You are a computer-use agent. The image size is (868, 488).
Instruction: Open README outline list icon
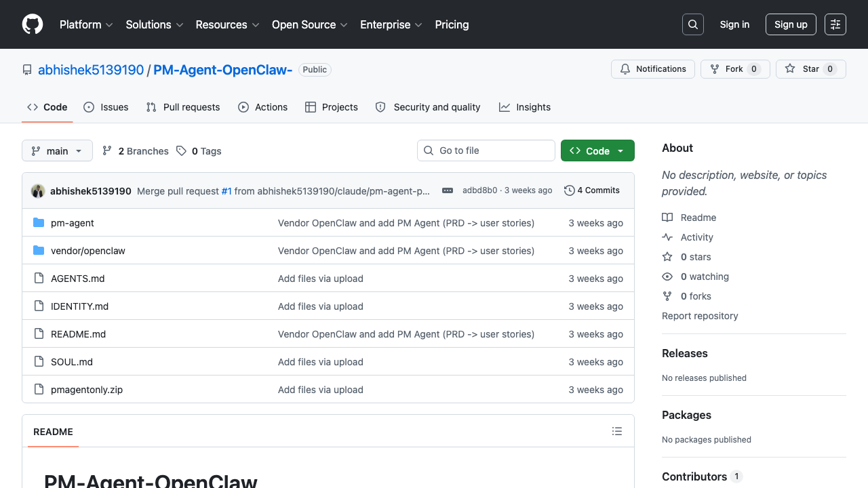click(x=617, y=431)
